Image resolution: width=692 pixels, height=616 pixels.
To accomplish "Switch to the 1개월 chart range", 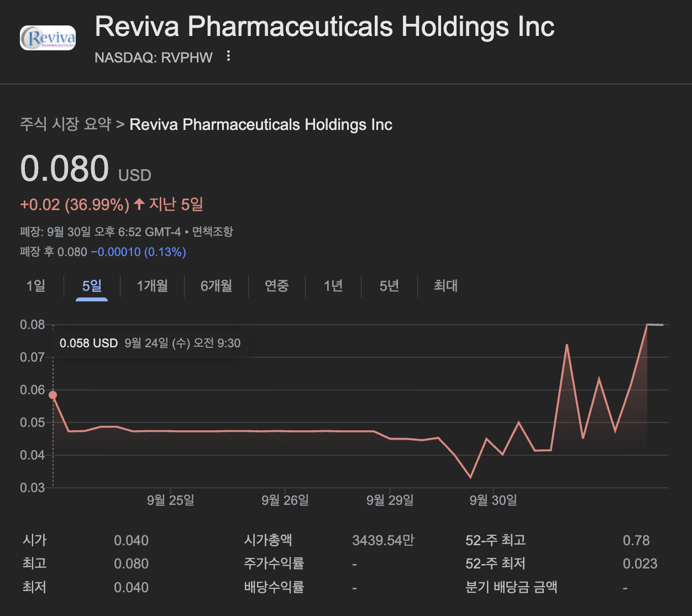I will (152, 286).
